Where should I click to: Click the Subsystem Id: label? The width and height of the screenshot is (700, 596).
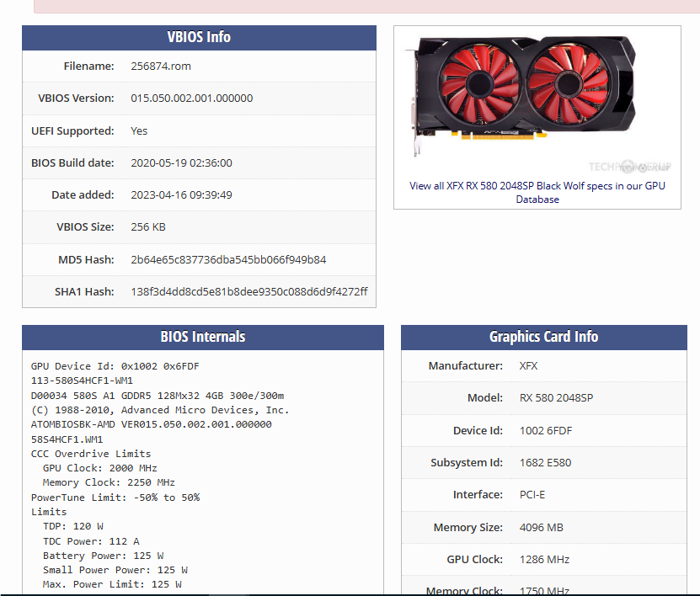[x=467, y=463]
